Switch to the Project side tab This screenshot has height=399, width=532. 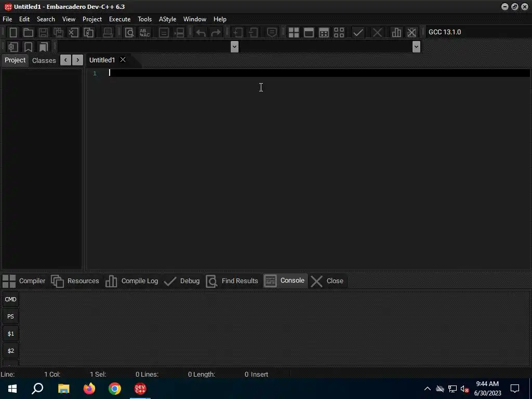tap(15, 60)
